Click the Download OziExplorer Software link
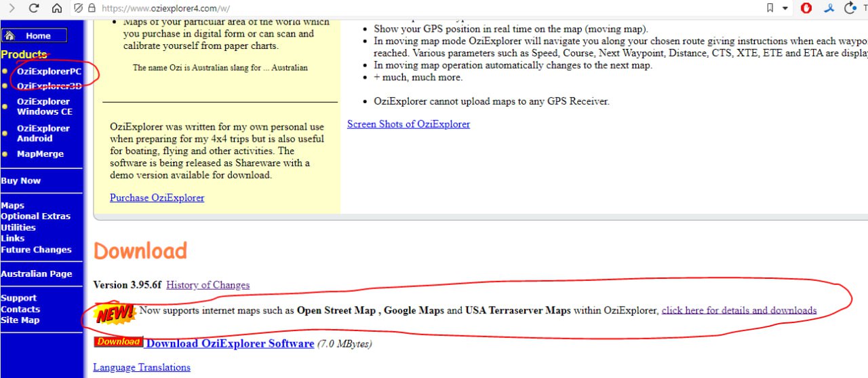 [230, 343]
